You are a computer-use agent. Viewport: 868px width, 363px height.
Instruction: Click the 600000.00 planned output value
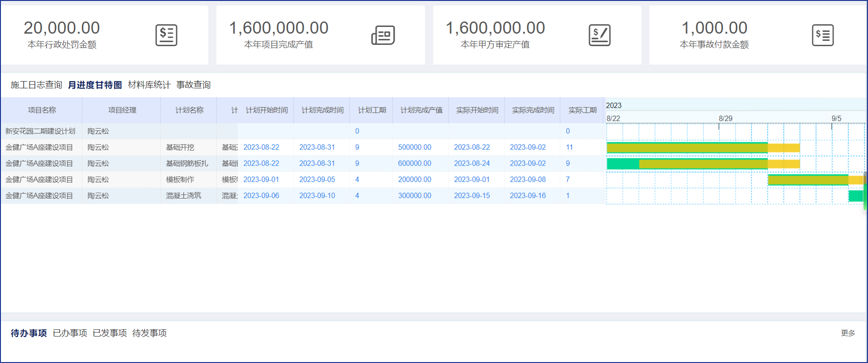tap(415, 163)
